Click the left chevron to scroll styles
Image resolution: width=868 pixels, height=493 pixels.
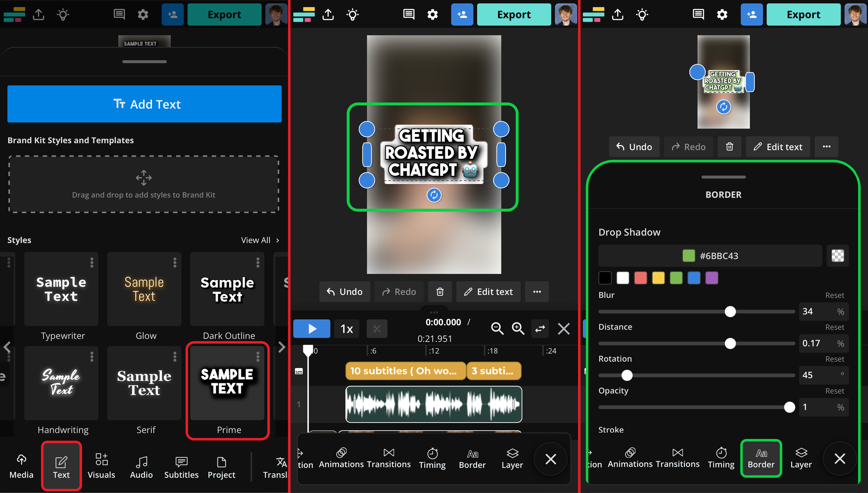coord(7,347)
